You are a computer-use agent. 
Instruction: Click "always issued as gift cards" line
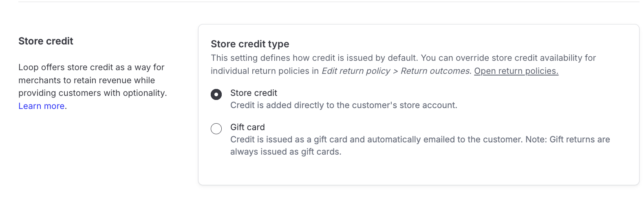point(285,152)
